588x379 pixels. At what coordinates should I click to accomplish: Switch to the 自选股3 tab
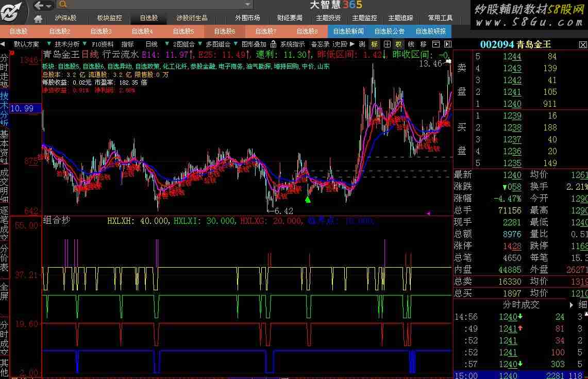point(101,31)
